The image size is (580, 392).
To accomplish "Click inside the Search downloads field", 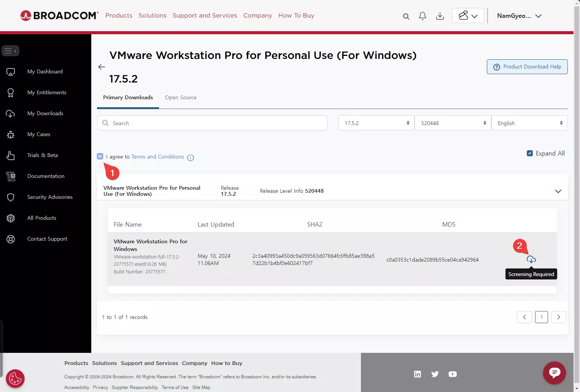I will [212, 123].
